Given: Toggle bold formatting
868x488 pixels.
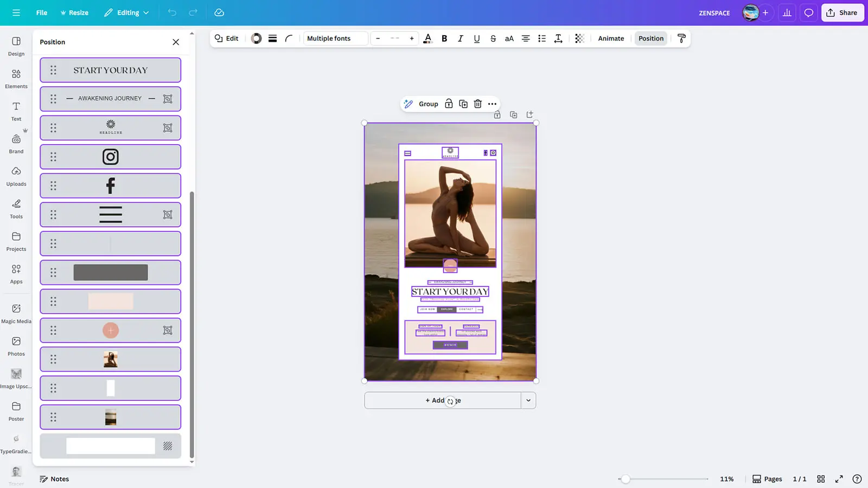Looking at the screenshot, I should (x=444, y=38).
